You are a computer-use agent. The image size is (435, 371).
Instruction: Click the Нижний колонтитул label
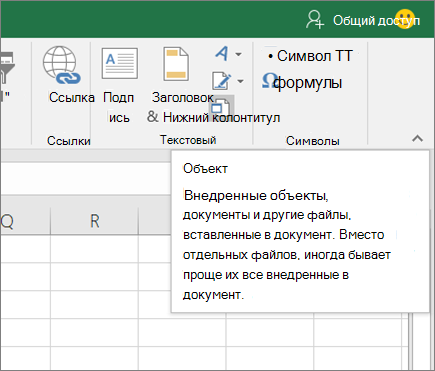click(221, 117)
